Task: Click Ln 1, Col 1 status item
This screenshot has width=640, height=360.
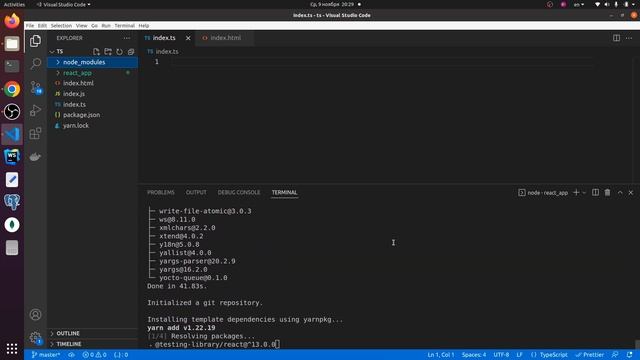Action: (x=441, y=355)
